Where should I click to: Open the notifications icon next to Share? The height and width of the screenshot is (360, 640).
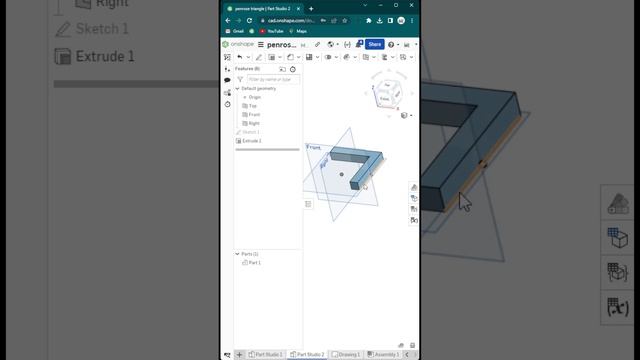[359, 44]
